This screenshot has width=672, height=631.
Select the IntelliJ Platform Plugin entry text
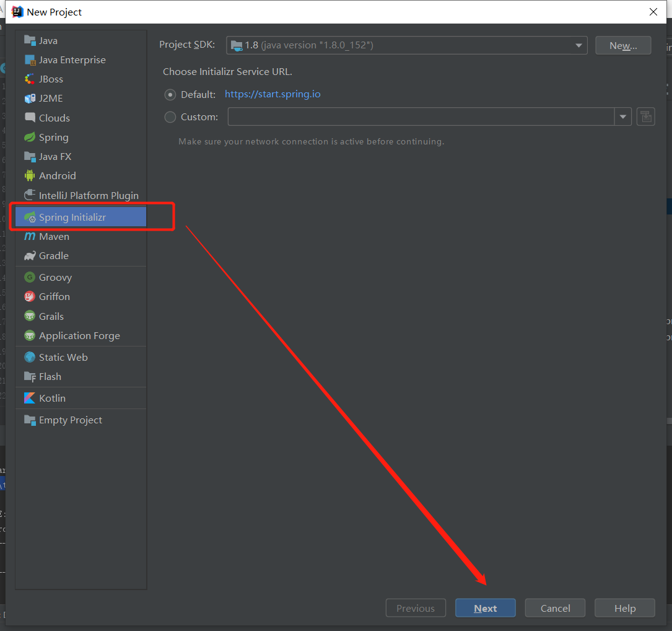pos(89,196)
